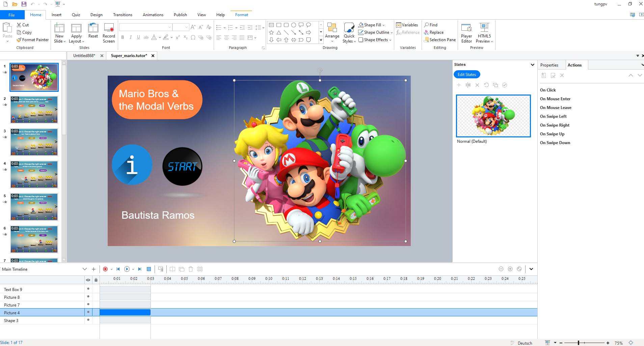This screenshot has width=644, height=346.
Task: Click the fit-to-window icon in status bar
Action: [x=630, y=343]
